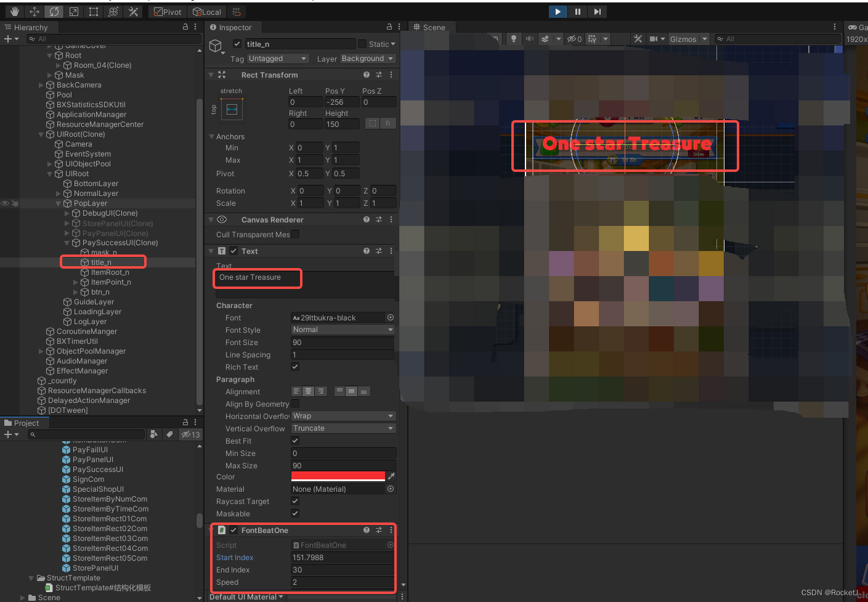Image resolution: width=868 pixels, height=602 pixels.
Task: Toggle the Static checkbox
Action: click(x=362, y=44)
